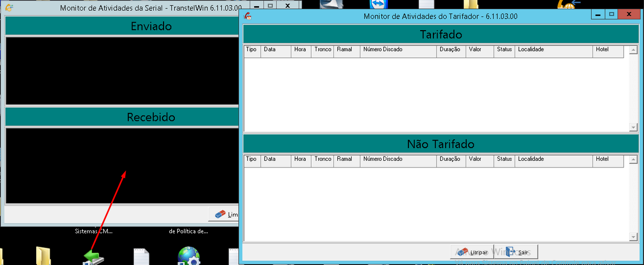Select the document icon beside the globe shortcut
Viewport: 644px width, 265px height.
tap(142, 257)
